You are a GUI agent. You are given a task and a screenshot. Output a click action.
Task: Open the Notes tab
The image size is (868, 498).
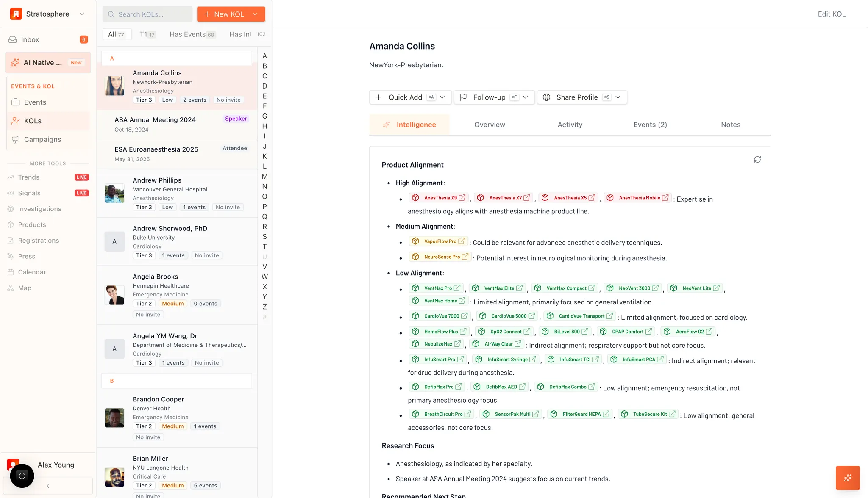(730, 125)
